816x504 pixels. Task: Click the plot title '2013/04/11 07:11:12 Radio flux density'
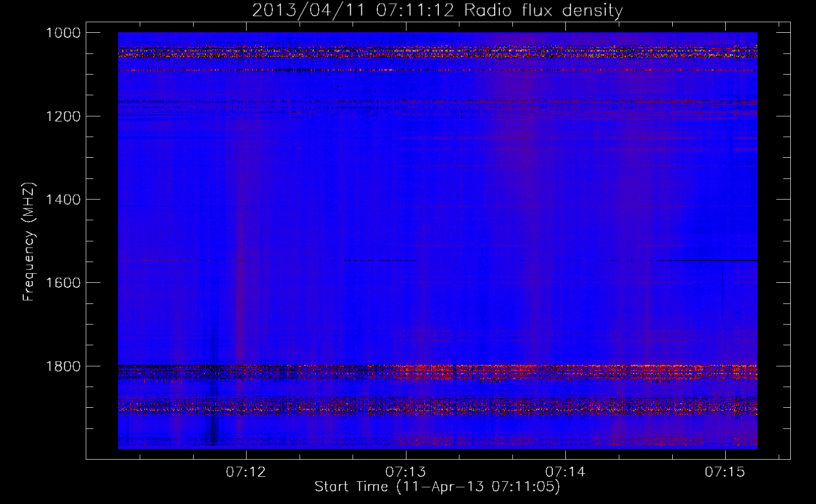[x=437, y=11]
